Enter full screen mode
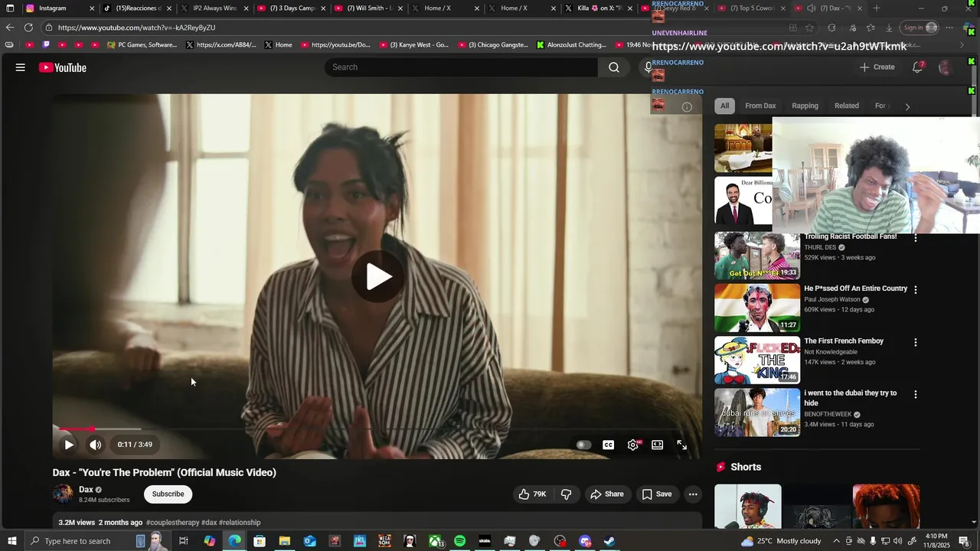The height and width of the screenshot is (551, 980). click(x=681, y=445)
